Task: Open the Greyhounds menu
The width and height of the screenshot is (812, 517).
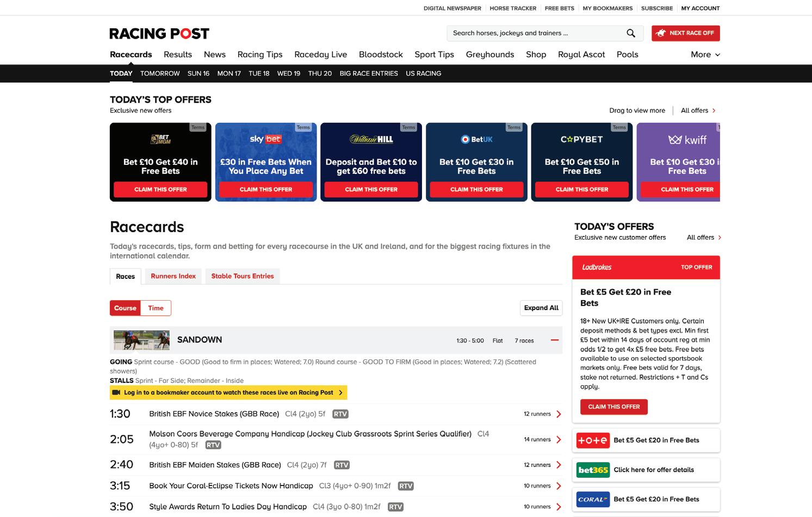Action: [490, 54]
